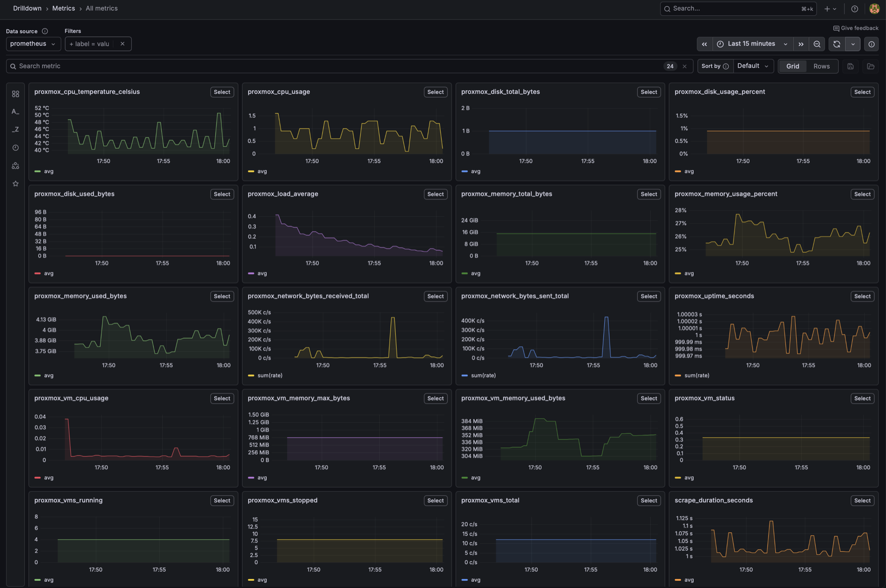Select proxmox_network_bytes_sent_total metric
The height and width of the screenshot is (588, 886).
(649, 296)
